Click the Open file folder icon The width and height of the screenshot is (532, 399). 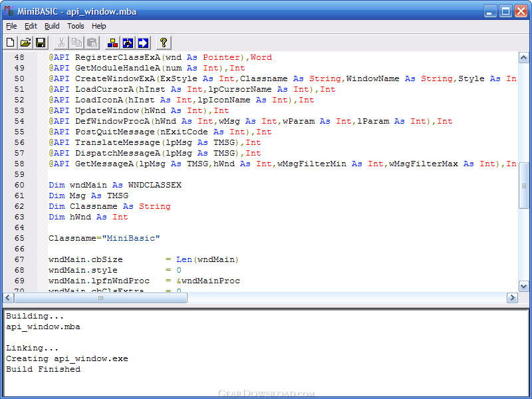pyautogui.click(x=25, y=43)
